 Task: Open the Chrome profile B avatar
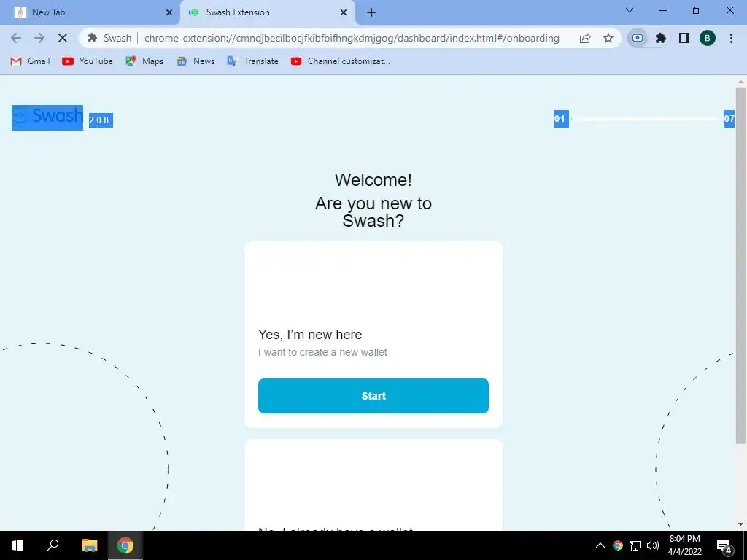pyautogui.click(x=708, y=38)
